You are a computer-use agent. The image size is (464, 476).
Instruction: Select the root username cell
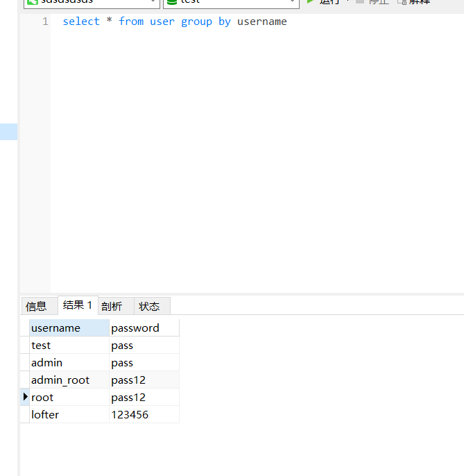coord(69,397)
